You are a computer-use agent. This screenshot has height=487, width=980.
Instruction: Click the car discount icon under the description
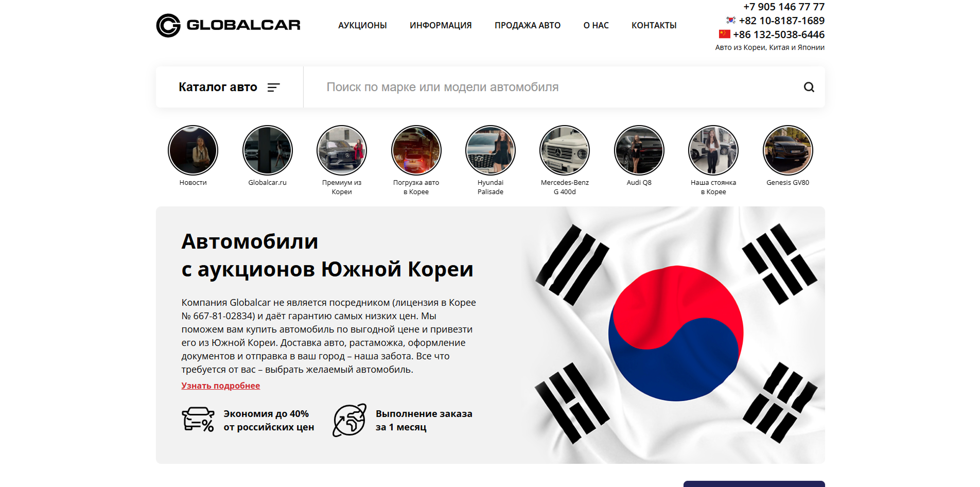pyautogui.click(x=198, y=420)
